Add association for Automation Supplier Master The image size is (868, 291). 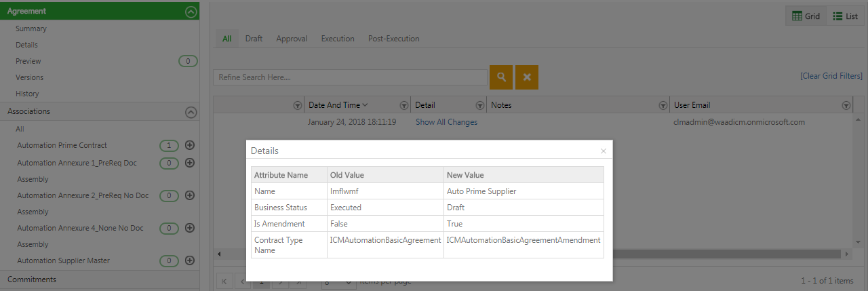click(190, 260)
